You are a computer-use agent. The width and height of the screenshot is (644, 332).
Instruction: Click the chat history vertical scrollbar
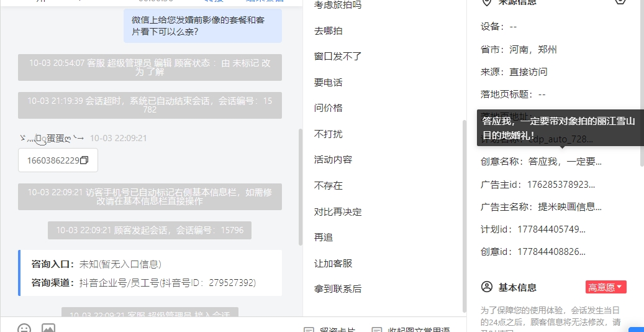pos(300,187)
